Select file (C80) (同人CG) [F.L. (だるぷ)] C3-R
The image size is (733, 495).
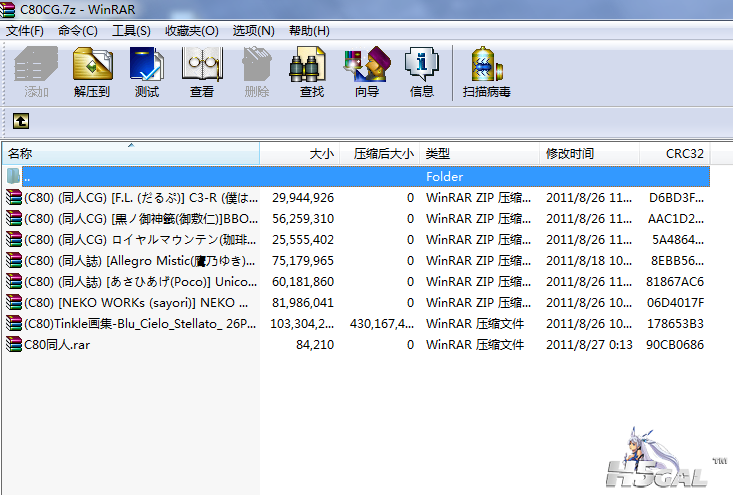(x=141, y=198)
